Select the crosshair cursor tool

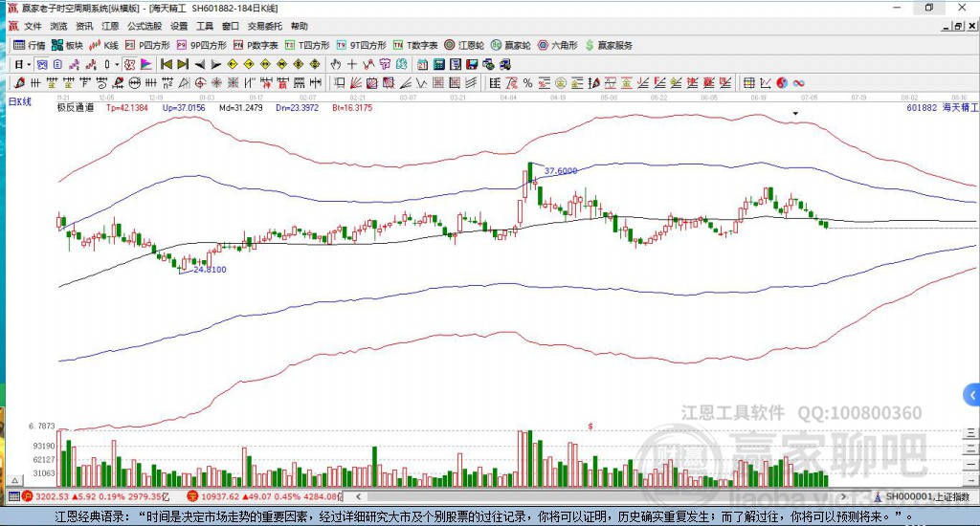352,64
